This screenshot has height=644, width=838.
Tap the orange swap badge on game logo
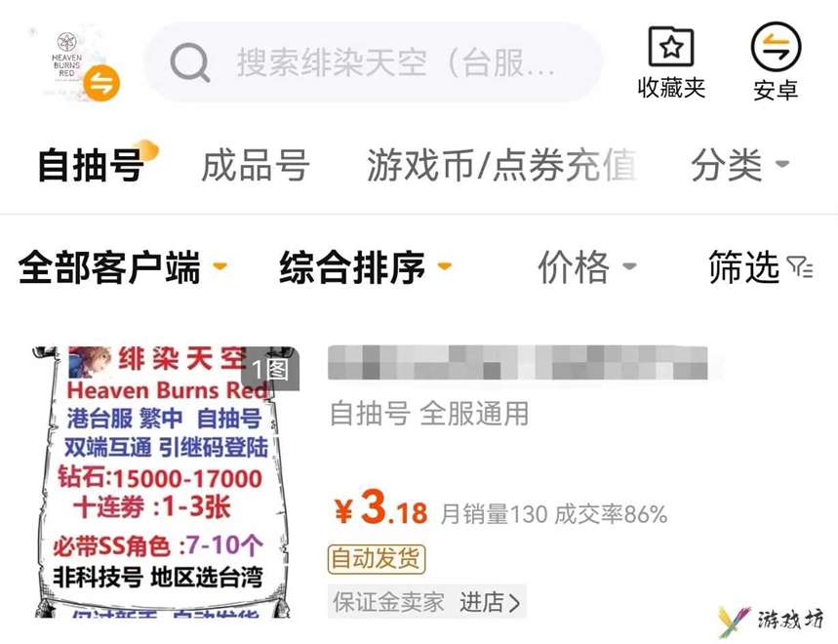pyautogui.click(x=101, y=83)
